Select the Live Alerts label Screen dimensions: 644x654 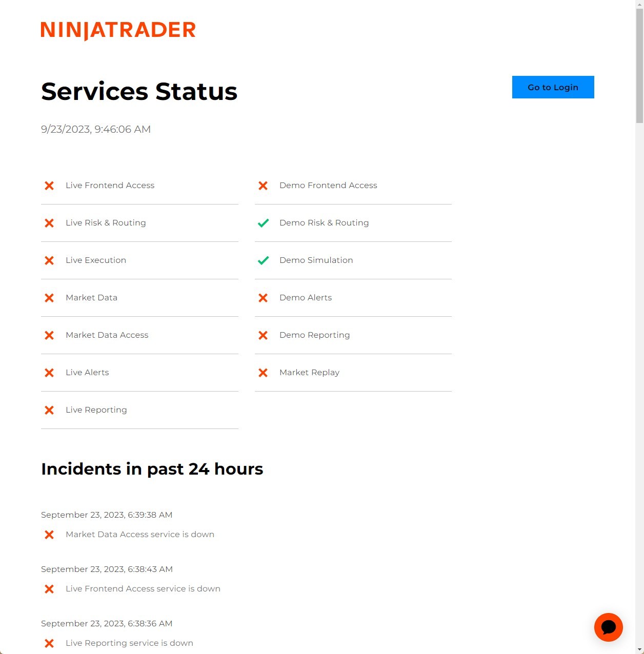pyautogui.click(x=87, y=372)
